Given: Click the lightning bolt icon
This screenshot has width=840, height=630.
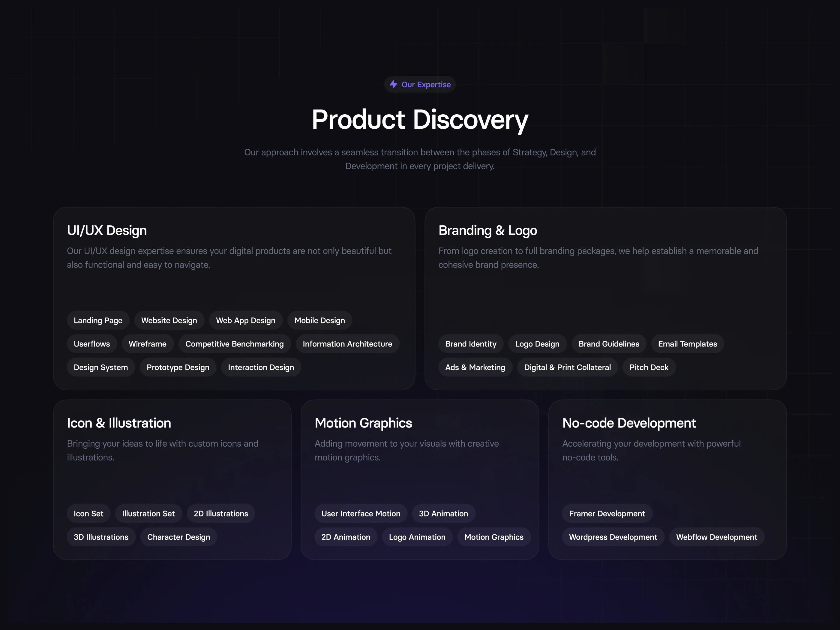Looking at the screenshot, I should point(393,84).
